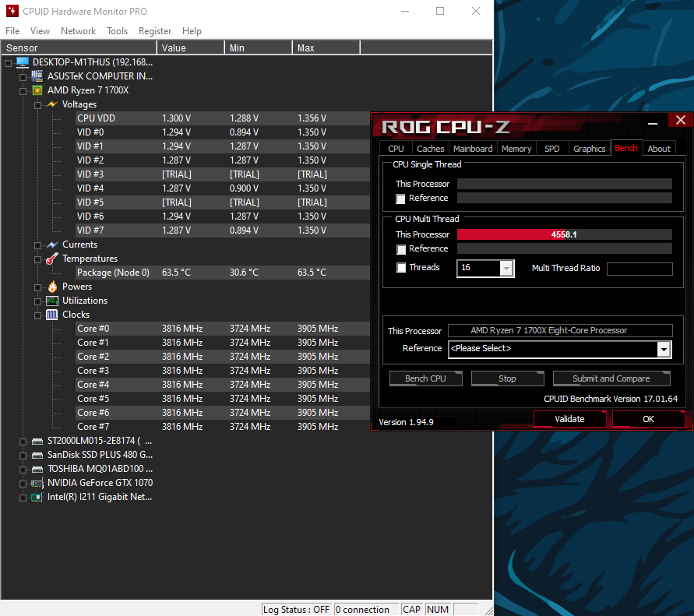Click the TOSHIBA MQ01ABD100 drive icon
Viewport: 694px width, 616px height.
[37, 469]
